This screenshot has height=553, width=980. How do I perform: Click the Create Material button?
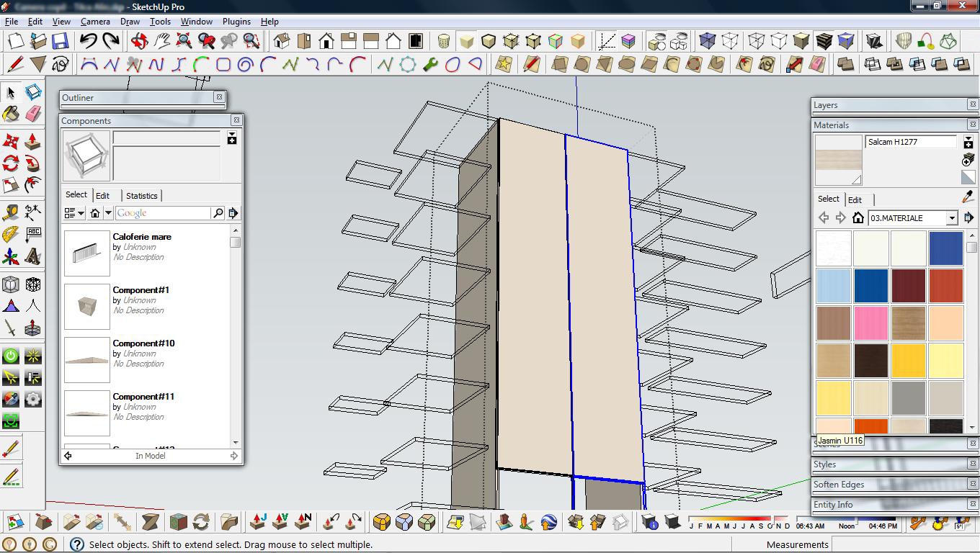coord(968,159)
